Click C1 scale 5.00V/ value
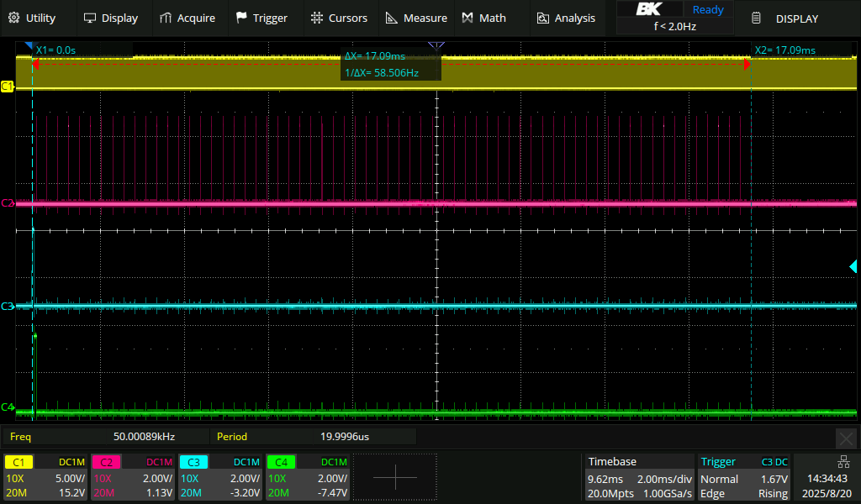 (71, 478)
